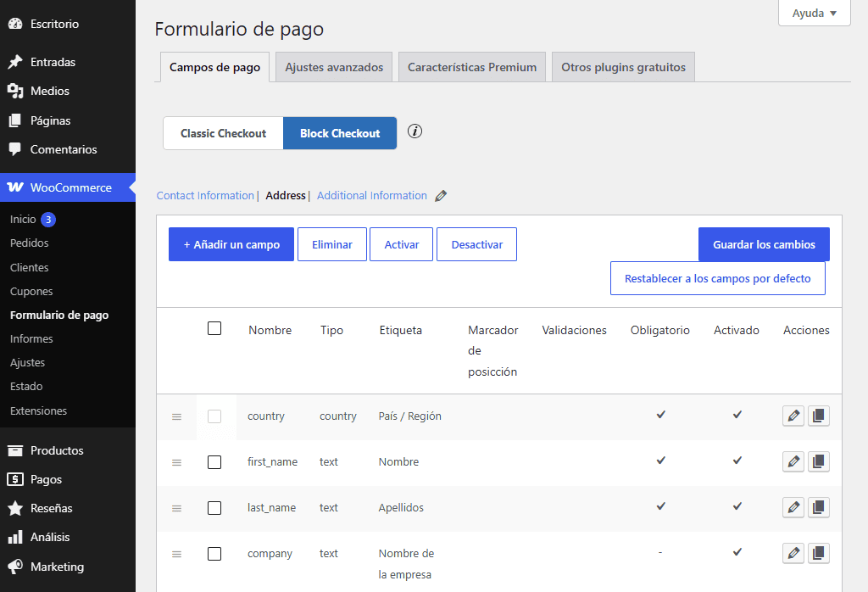Open the Ajustes avanzados tab
Image resolution: width=868 pixels, height=592 pixels.
pyautogui.click(x=334, y=67)
